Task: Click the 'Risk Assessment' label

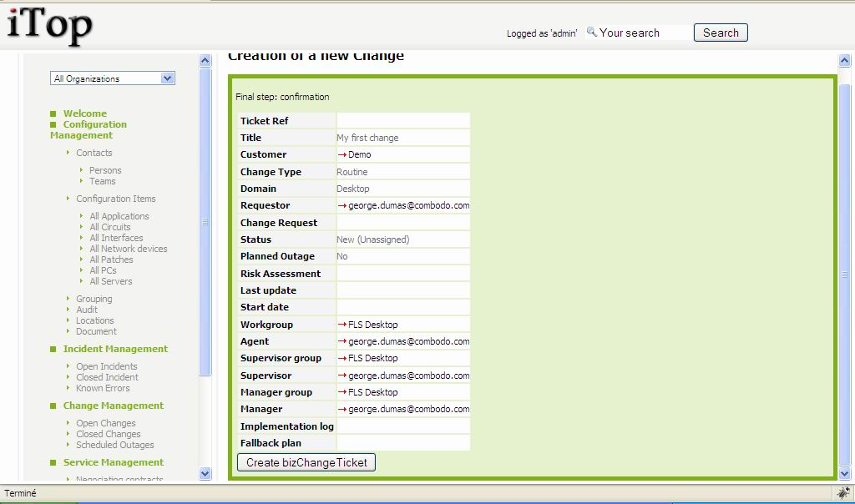Action: [x=281, y=274]
